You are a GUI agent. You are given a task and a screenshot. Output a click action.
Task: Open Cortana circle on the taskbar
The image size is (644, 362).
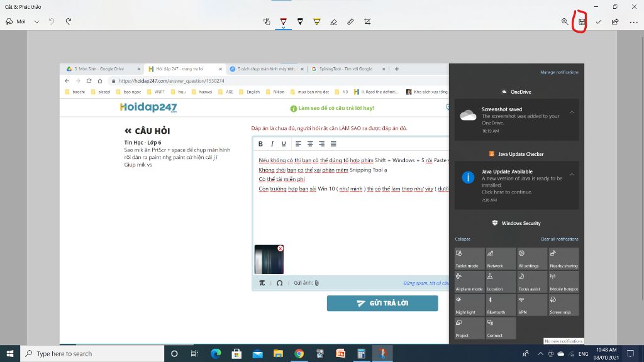point(174,353)
